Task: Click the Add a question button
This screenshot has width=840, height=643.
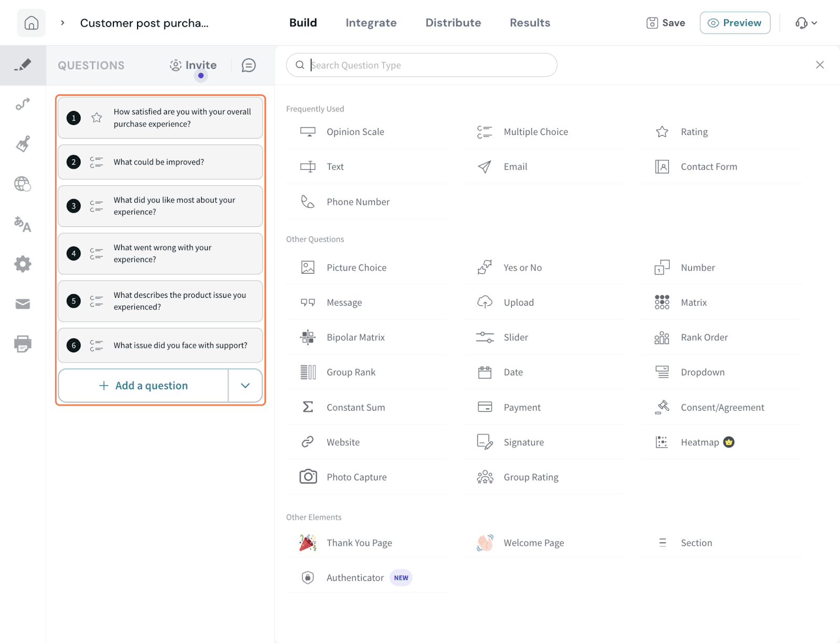Action: [x=143, y=386]
